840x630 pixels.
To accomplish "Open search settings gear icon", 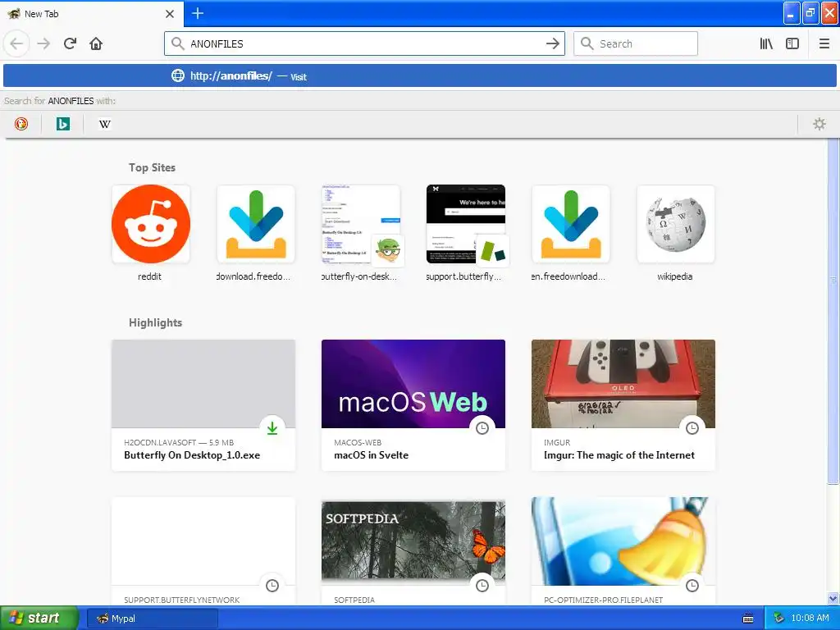I will click(x=819, y=124).
